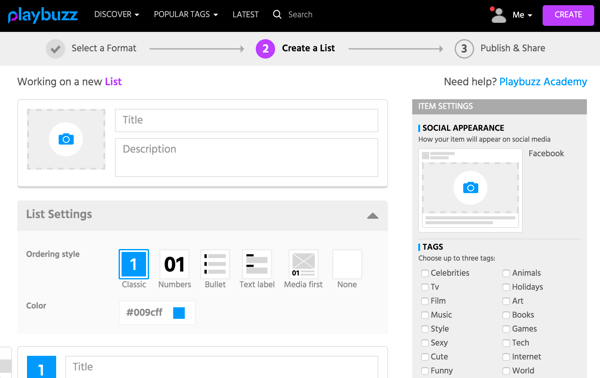Click the Social Appearance heading
Viewport: 600px width, 378px height.
[x=463, y=128]
